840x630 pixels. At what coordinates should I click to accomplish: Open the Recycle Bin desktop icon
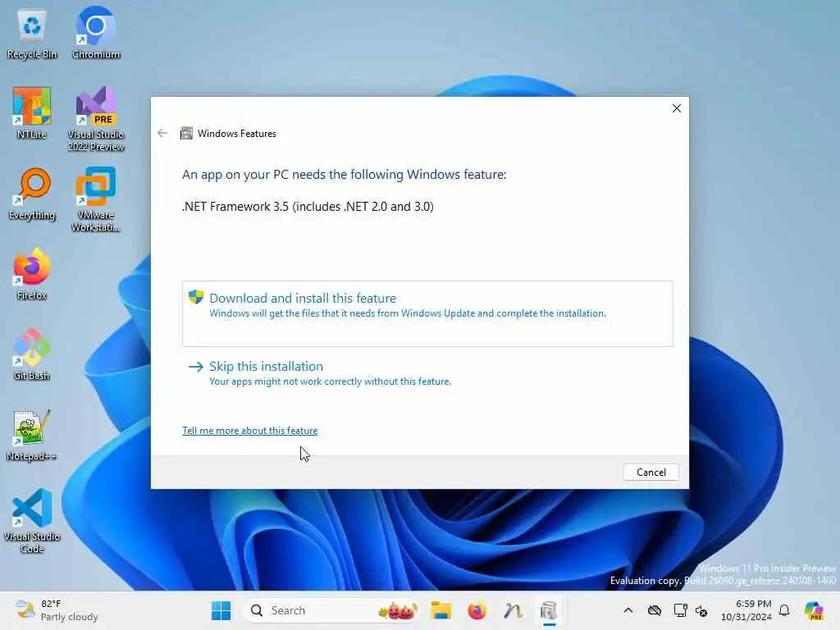click(32, 33)
